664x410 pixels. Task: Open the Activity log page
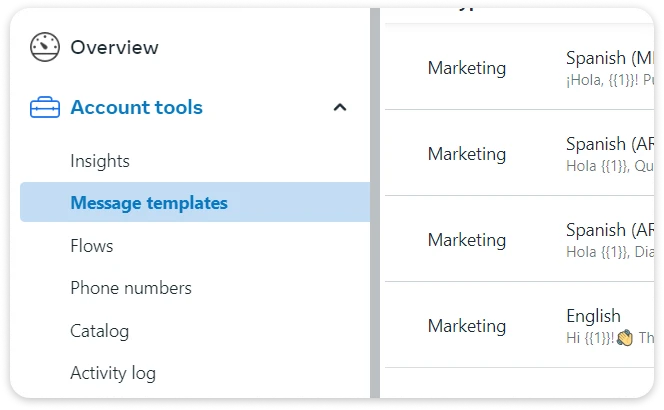(113, 374)
